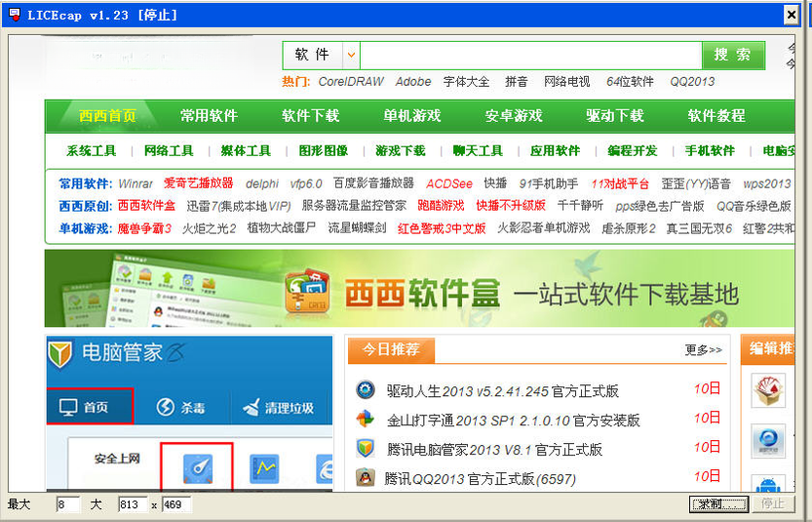The image size is (812, 522).
Task: Click the 腾讯电脑管家 shield icon in list
Action: point(366,447)
